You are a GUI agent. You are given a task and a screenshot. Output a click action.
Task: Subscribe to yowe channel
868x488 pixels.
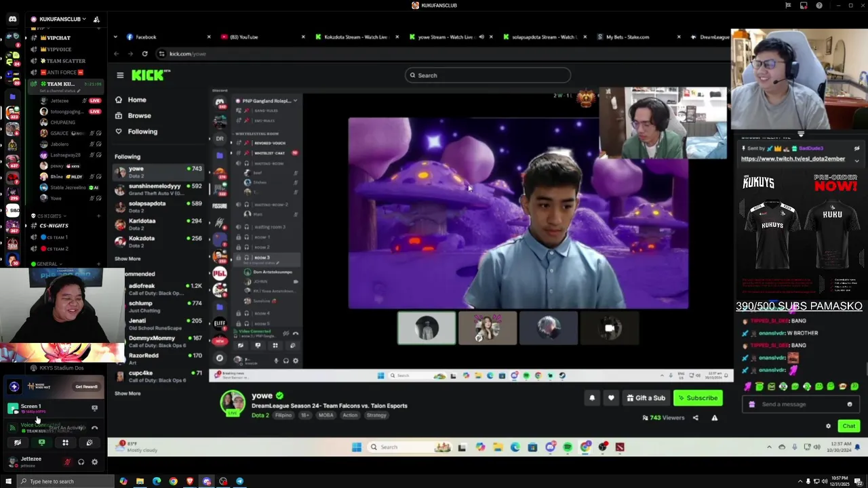[698, 398]
